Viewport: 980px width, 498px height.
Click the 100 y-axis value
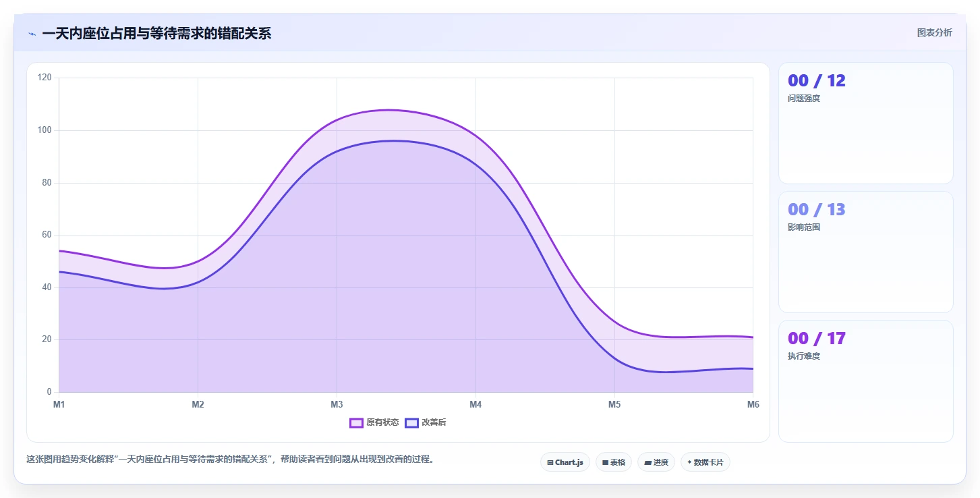(45, 130)
